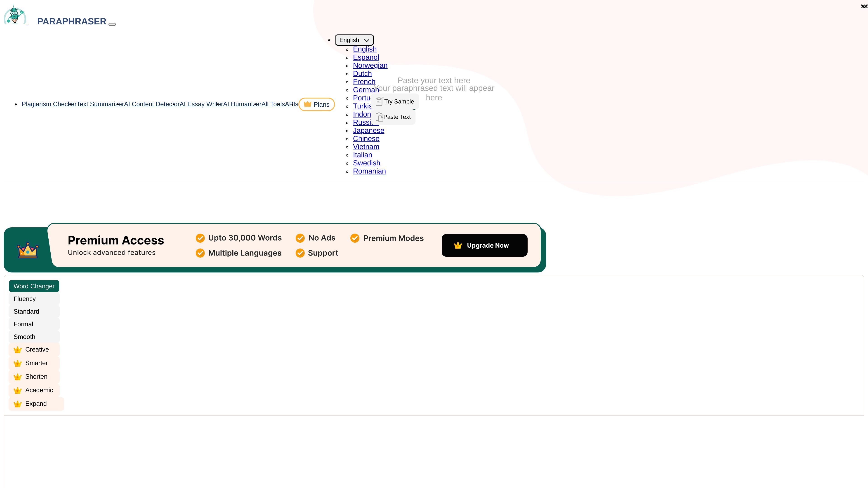Viewport: 868px width, 488px height.
Task: Click the crown icon in Upgrade Now
Action: pos(458,246)
